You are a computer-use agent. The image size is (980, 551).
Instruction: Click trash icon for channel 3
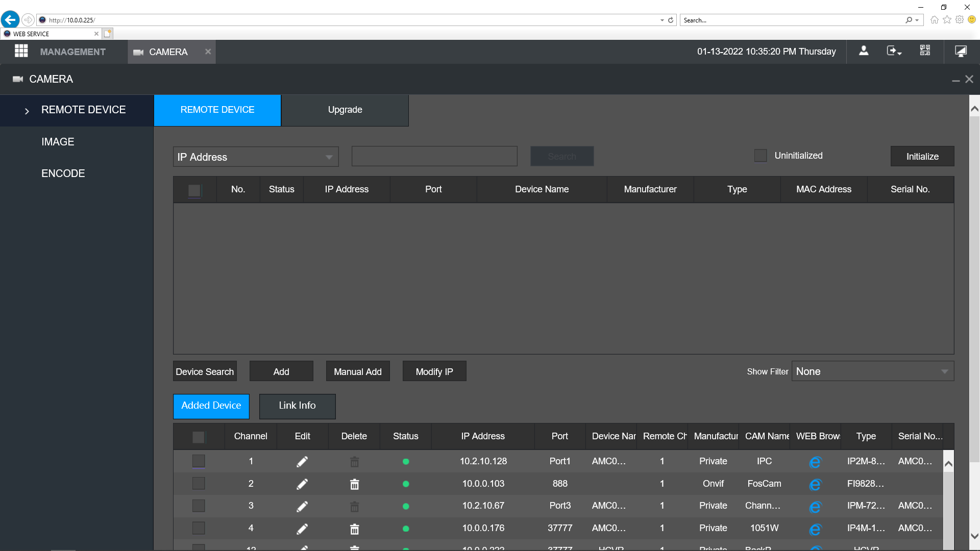tap(354, 507)
